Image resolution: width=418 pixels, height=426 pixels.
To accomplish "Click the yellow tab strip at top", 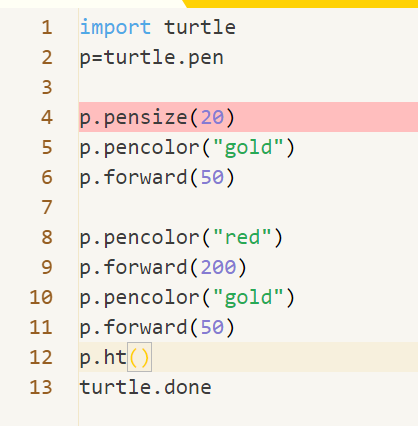I will [x=302, y=4].
